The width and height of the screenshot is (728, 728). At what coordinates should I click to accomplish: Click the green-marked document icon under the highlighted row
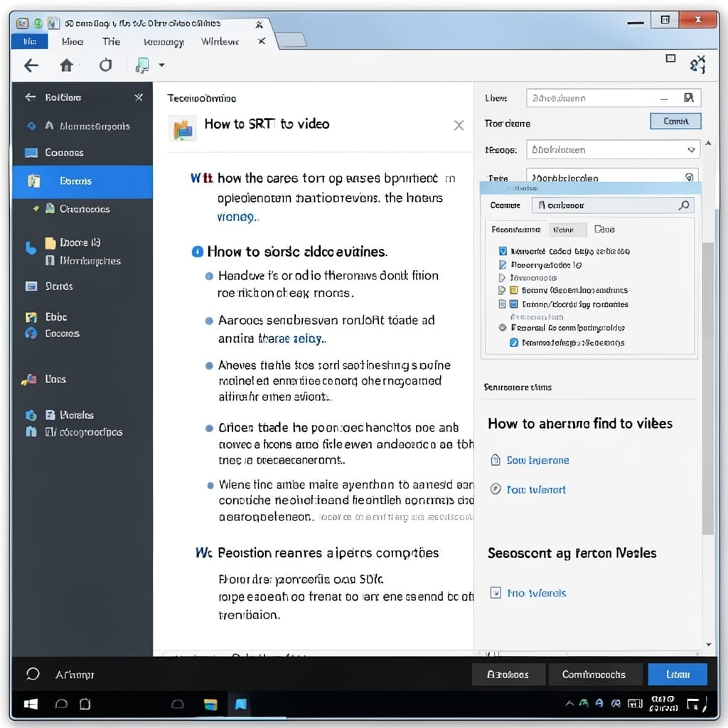pos(50,208)
